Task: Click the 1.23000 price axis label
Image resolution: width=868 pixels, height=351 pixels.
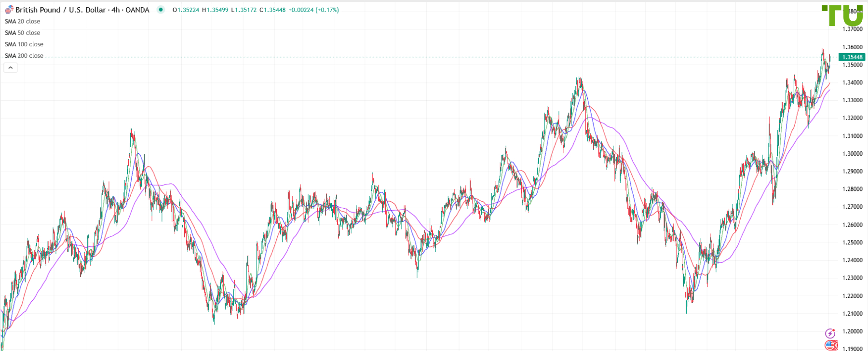Action: (x=852, y=278)
